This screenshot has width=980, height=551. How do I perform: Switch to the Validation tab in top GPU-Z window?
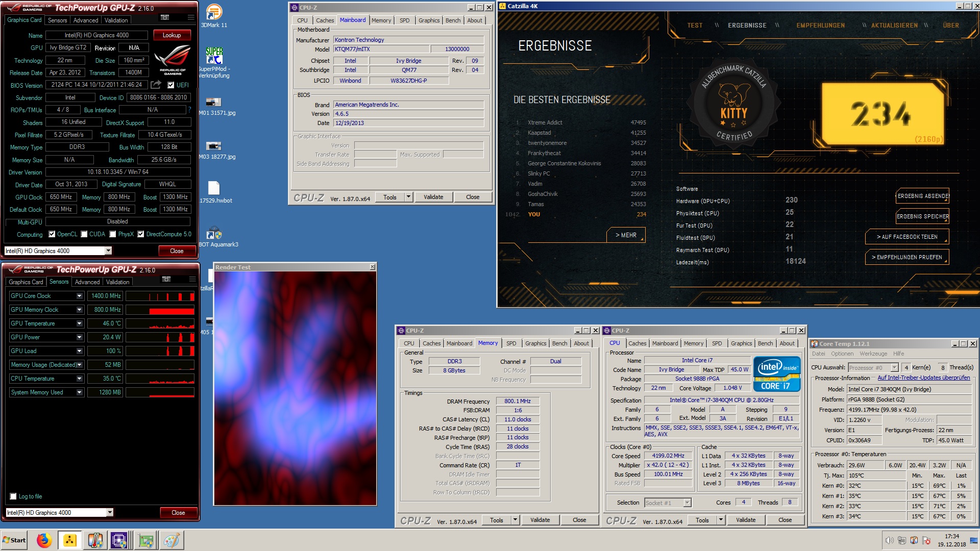pyautogui.click(x=116, y=20)
